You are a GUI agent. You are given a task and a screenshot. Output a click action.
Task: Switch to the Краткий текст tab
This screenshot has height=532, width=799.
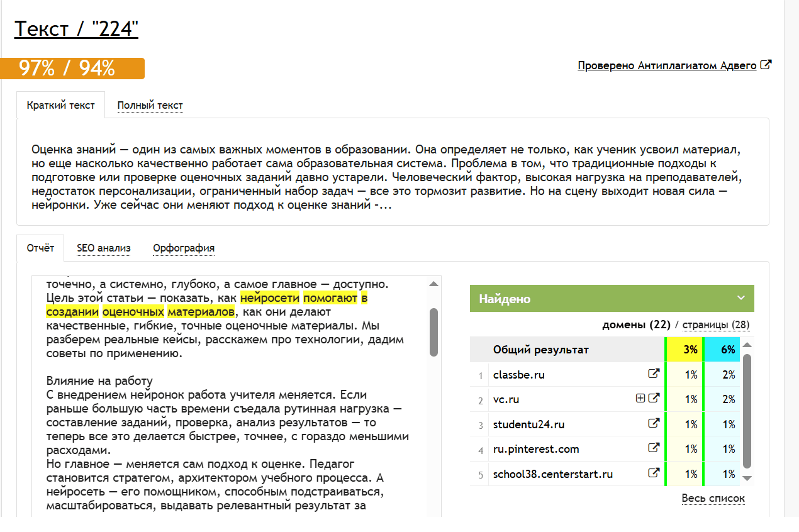point(61,105)
